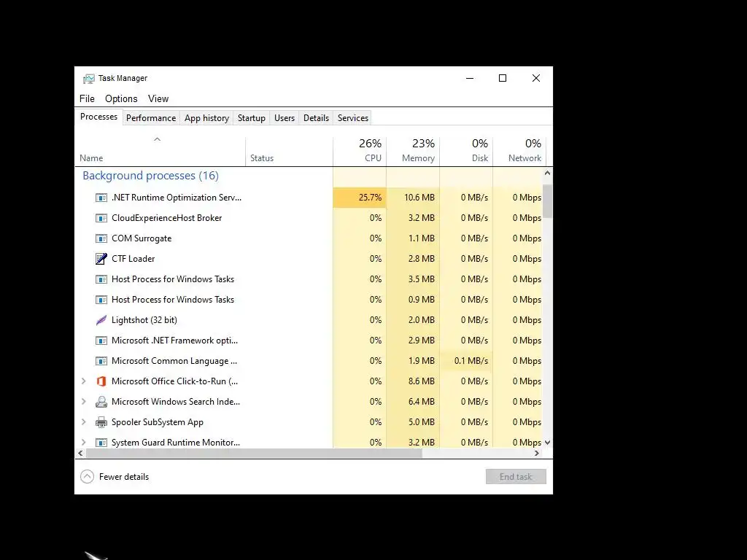Screen dimensions: 747x560
Task: Sort by the 26% CPU column
Action: tap(360, 152)
